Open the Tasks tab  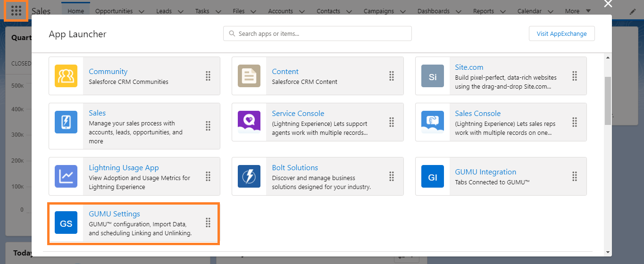click(202, 11)
